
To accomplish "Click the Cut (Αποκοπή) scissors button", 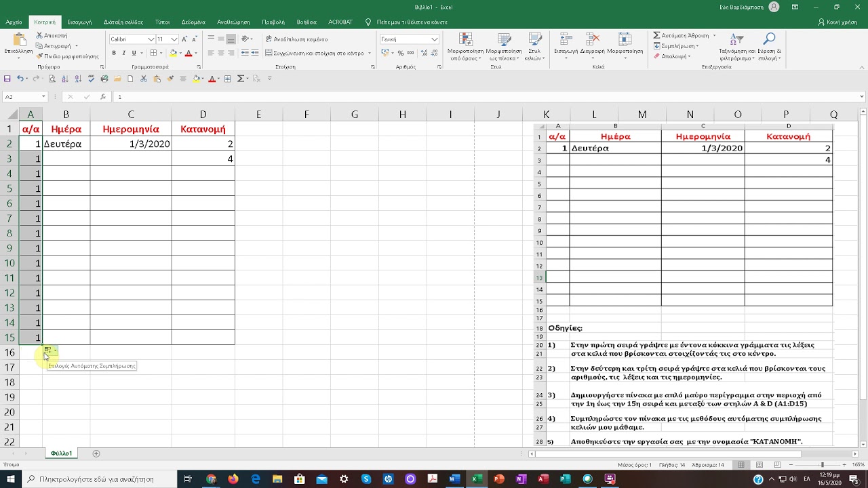I will [52, 35].
